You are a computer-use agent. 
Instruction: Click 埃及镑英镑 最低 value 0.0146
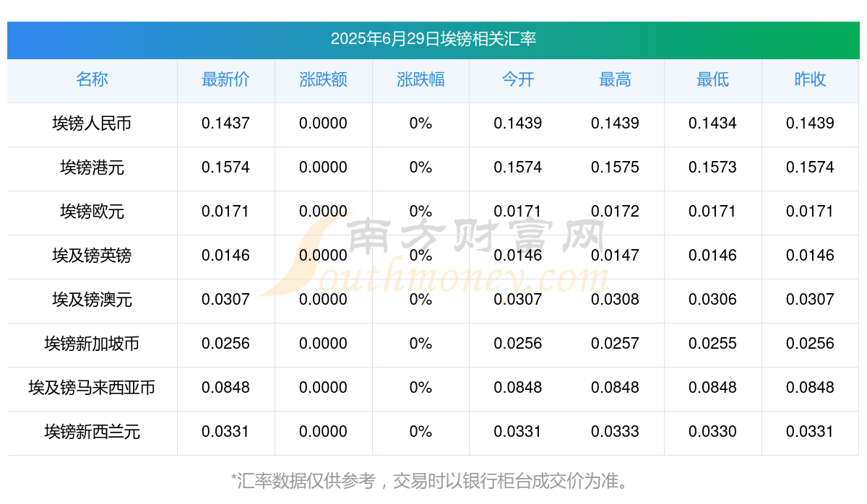click(712, 256)
